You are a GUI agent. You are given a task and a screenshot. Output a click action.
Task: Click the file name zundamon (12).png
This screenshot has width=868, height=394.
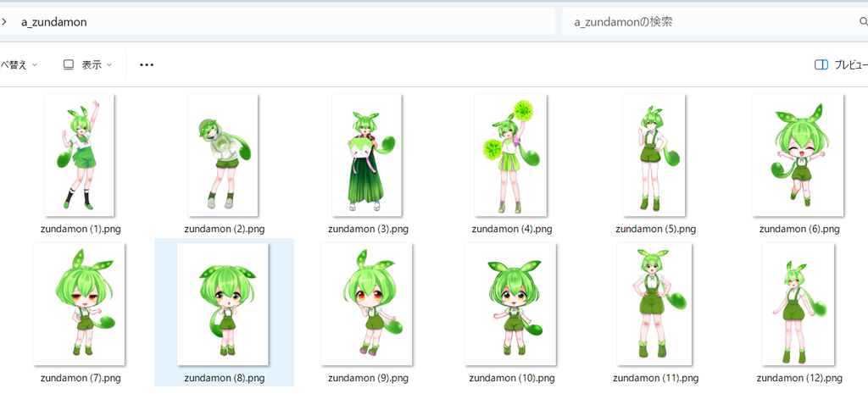(x=799, y=379)
